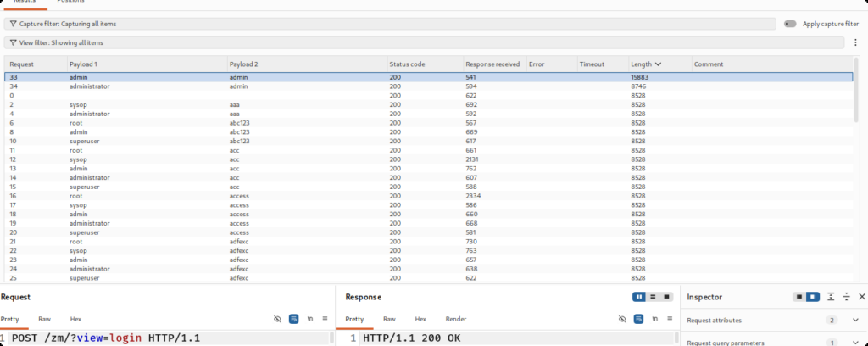Hide non-printable characters icon in Request panel

277,319
